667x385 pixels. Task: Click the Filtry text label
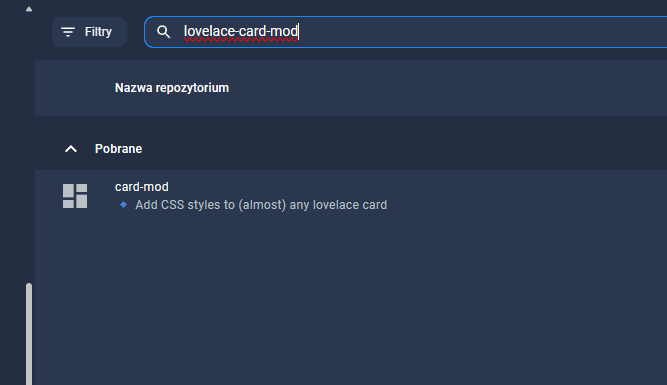pos(98,32)
